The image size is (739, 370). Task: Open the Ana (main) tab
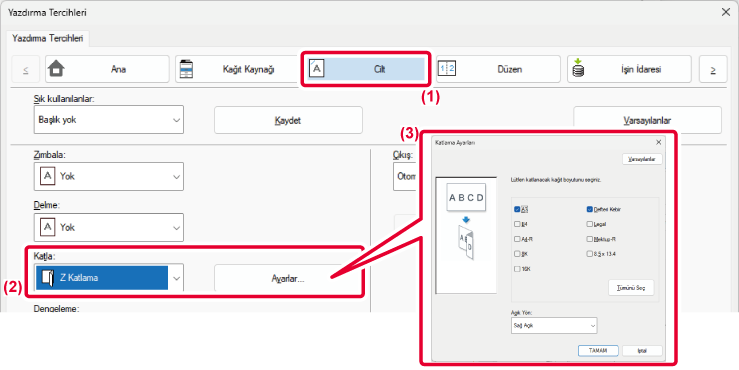(x=107, y=69)
